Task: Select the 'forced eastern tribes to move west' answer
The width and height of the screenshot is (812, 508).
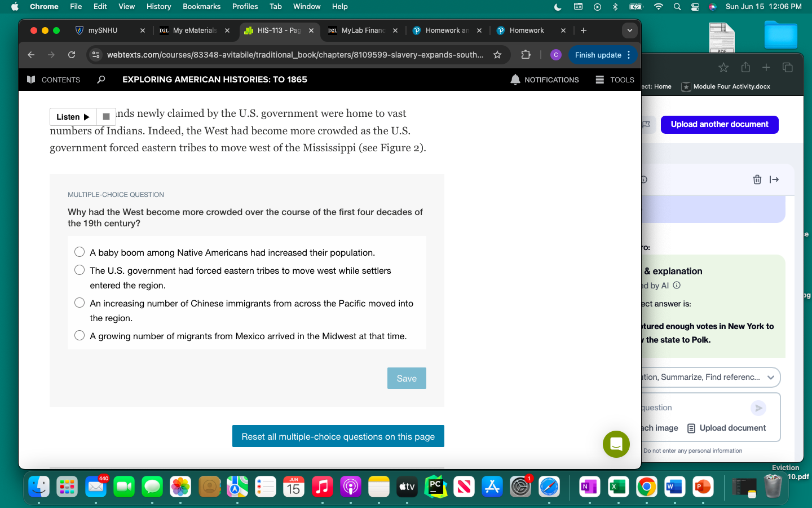Action: point(80,270)
